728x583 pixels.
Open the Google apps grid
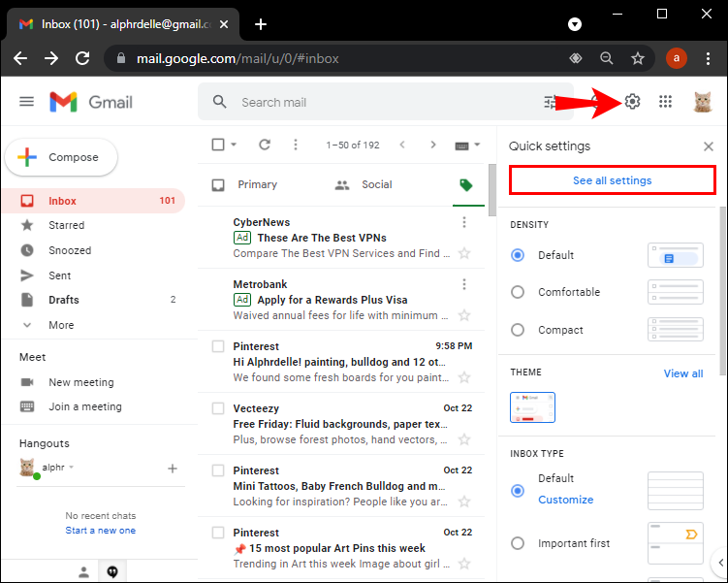(x=665, y=101)
